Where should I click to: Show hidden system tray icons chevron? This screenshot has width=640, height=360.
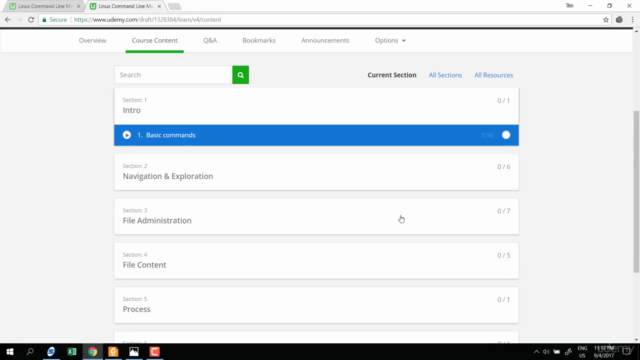tap(536, 351)
